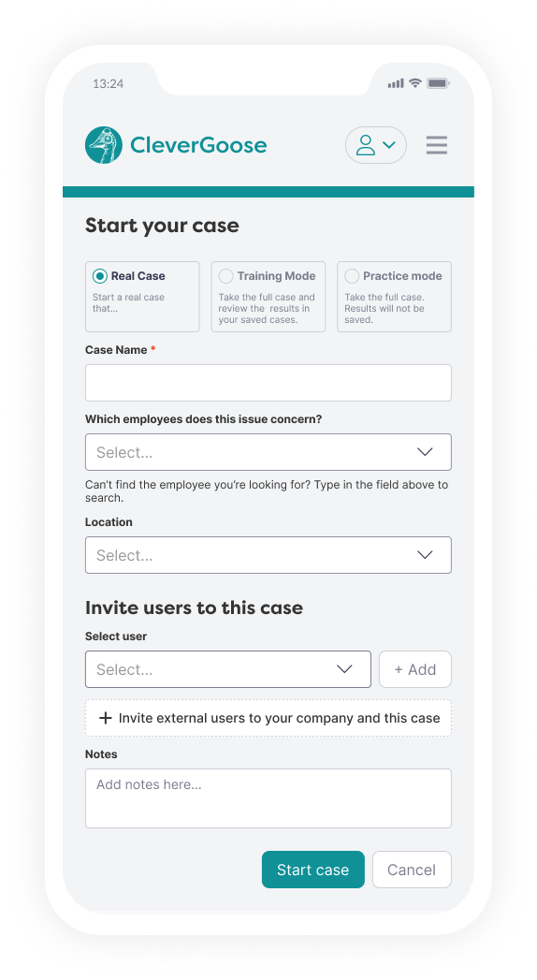Image resolution: width=537 pixels, height=980 pixels.
Task: Click the Cancel button
Action: click(412, 870)
